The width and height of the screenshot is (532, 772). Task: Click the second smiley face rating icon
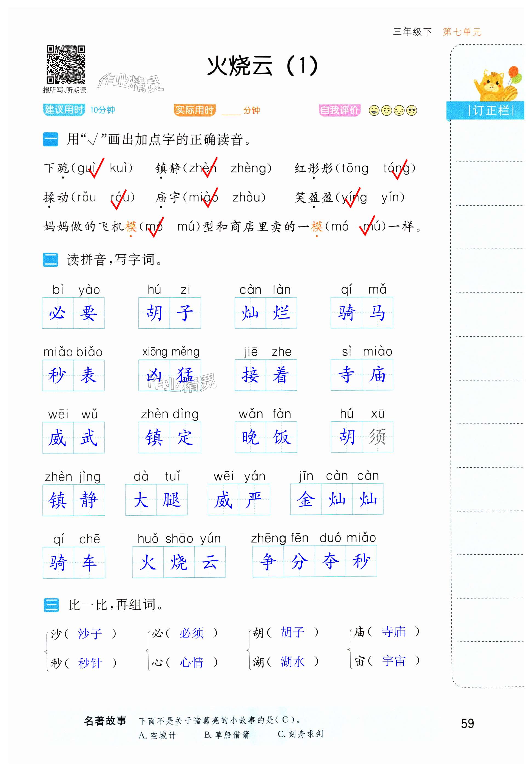387,110
